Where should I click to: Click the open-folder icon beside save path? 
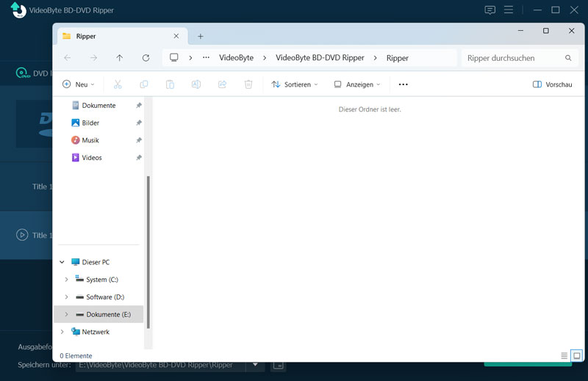[278, 365]
